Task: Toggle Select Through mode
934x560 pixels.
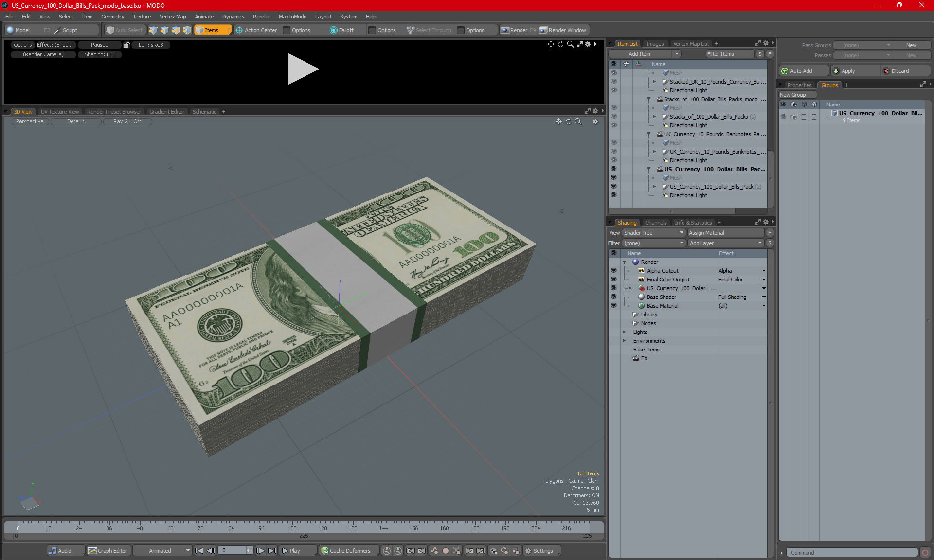Action: pos(429,30)
